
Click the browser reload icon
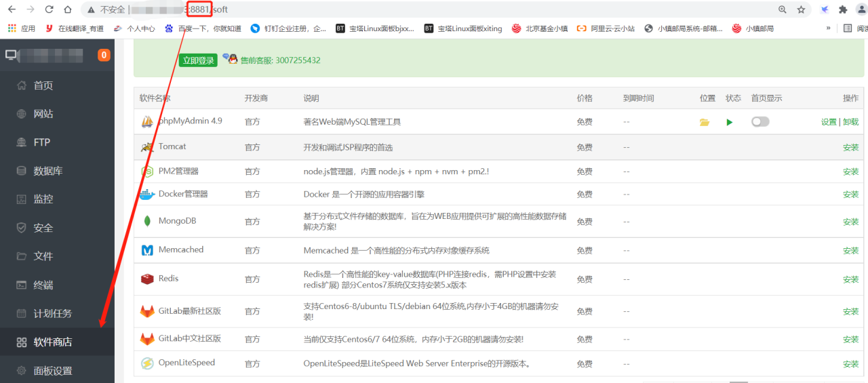[49, 9]
